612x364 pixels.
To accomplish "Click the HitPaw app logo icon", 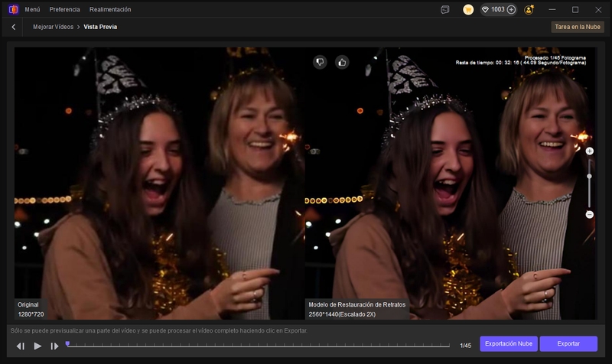I will [x=13, y=9].
